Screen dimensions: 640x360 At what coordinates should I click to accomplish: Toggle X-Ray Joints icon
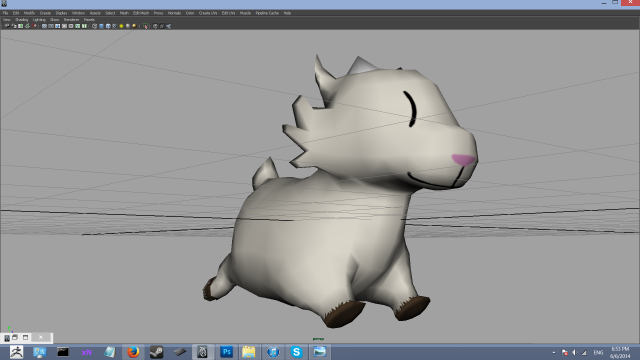click(168, 26)
